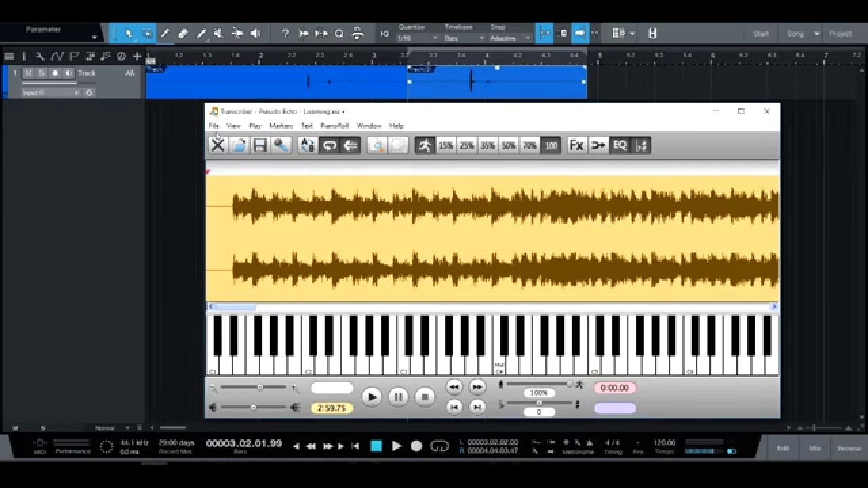
Task: Select the Range tool in Studio One toolbar
Action: click(x=146, y=33)
